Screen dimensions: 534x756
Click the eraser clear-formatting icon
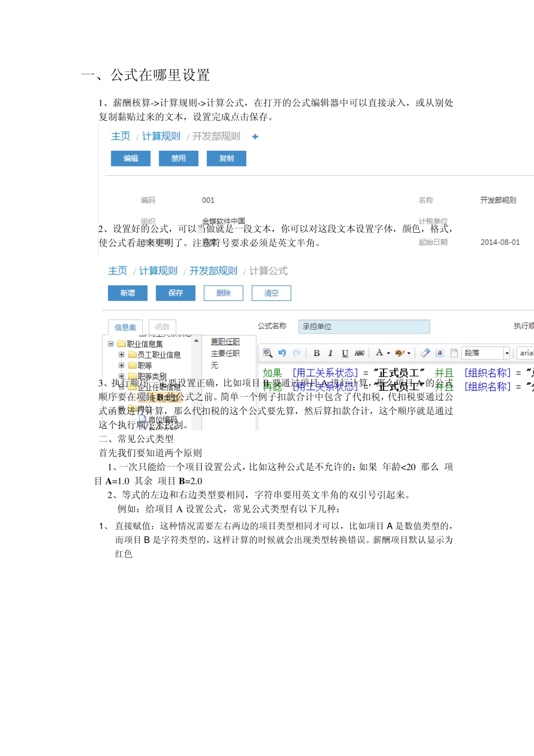425,353
